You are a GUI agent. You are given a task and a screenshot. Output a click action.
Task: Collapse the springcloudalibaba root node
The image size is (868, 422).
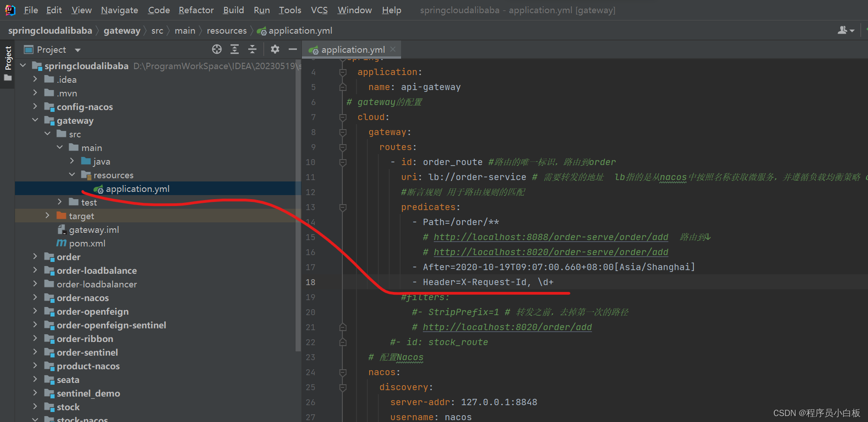(23, 66)
